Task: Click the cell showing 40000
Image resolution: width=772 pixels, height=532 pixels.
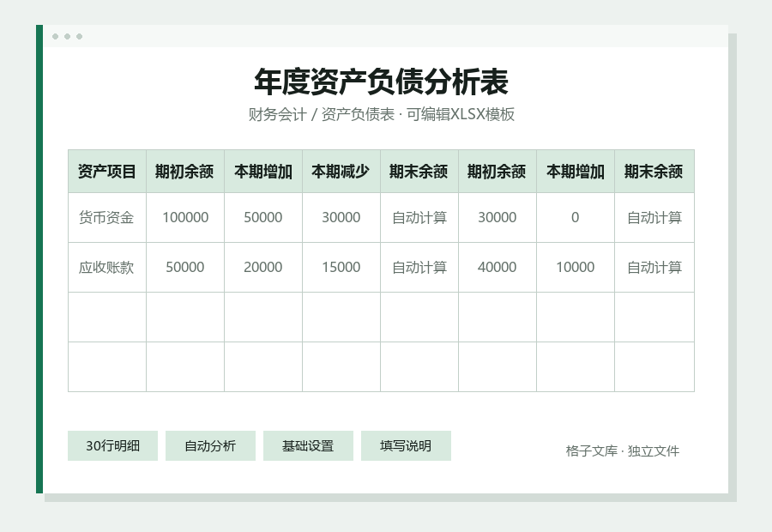Action: pos(498,267)
